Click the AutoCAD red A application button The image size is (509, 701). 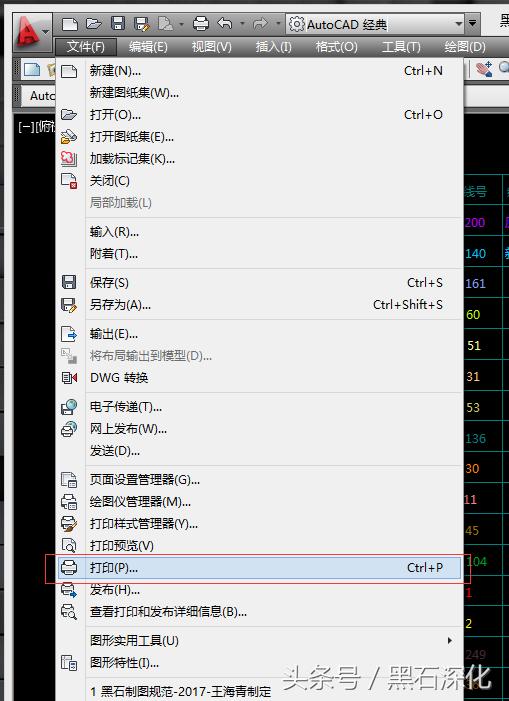31,31
